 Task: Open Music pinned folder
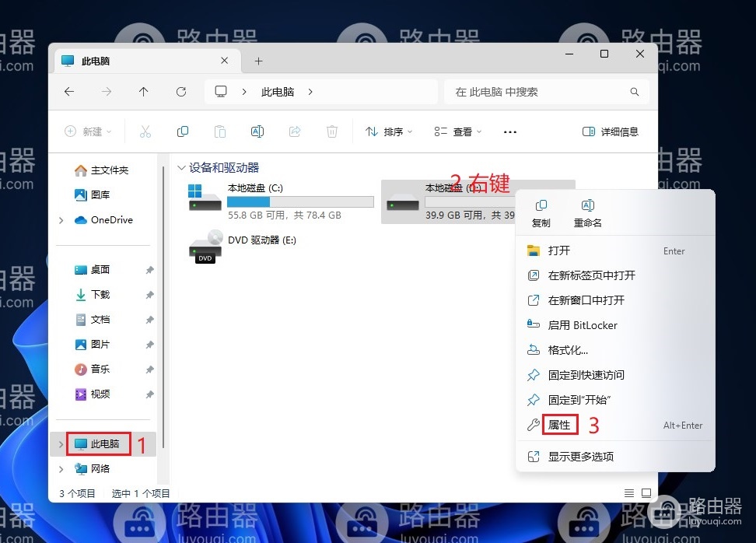point(93,369)
